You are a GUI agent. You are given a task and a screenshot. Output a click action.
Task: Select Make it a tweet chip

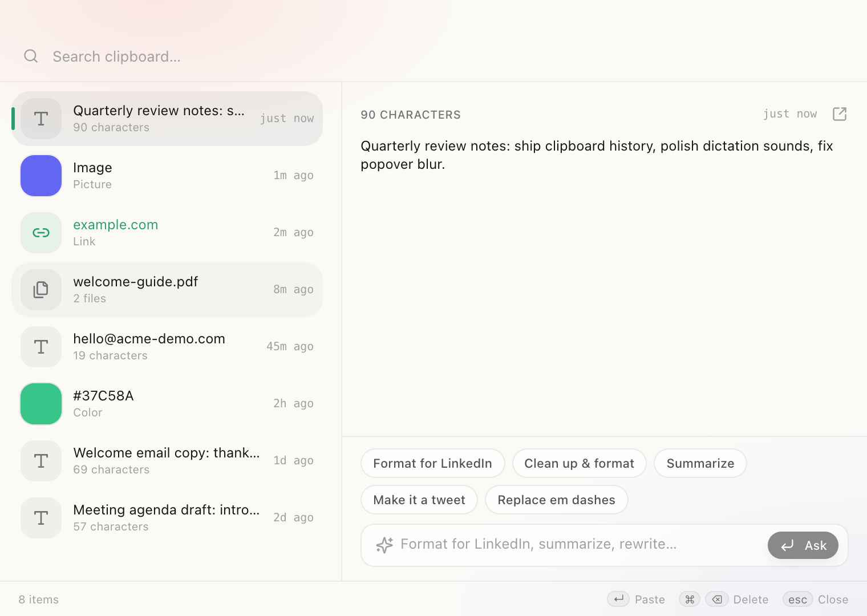pos(419,500)
